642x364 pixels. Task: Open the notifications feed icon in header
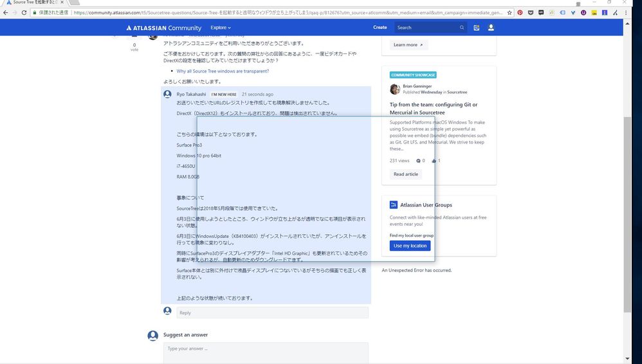tap(477, 28)
